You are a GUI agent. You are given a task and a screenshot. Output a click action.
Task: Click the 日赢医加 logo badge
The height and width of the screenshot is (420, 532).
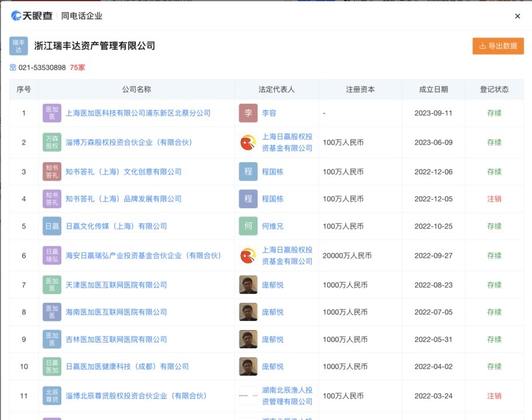pos(52,366)
